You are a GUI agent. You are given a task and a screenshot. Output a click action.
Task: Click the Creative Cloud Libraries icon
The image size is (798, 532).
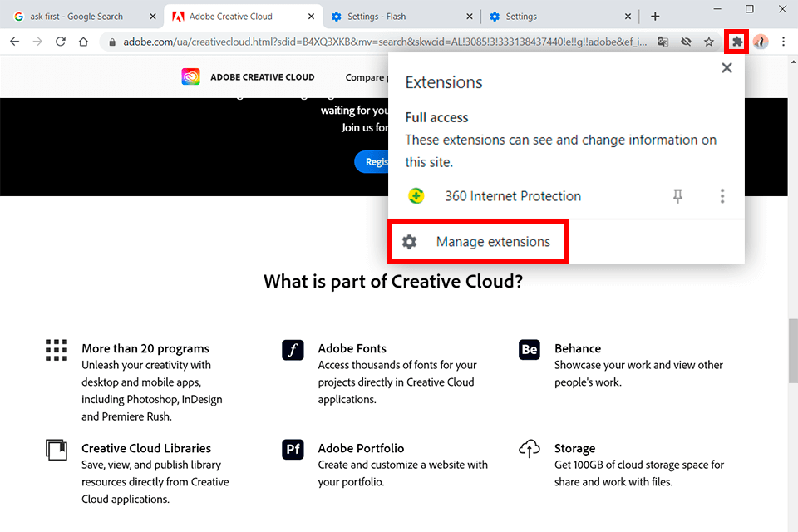[57, 450]
